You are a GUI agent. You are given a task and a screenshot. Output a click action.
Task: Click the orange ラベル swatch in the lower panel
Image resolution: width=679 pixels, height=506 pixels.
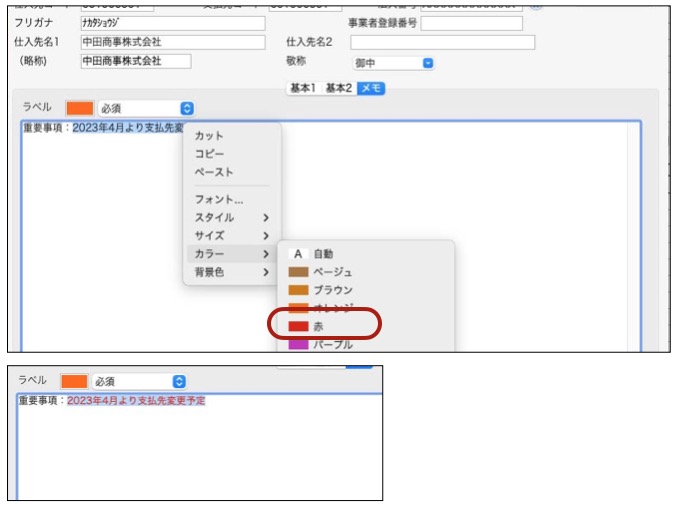pyautogui.click(x=74, y=381)
